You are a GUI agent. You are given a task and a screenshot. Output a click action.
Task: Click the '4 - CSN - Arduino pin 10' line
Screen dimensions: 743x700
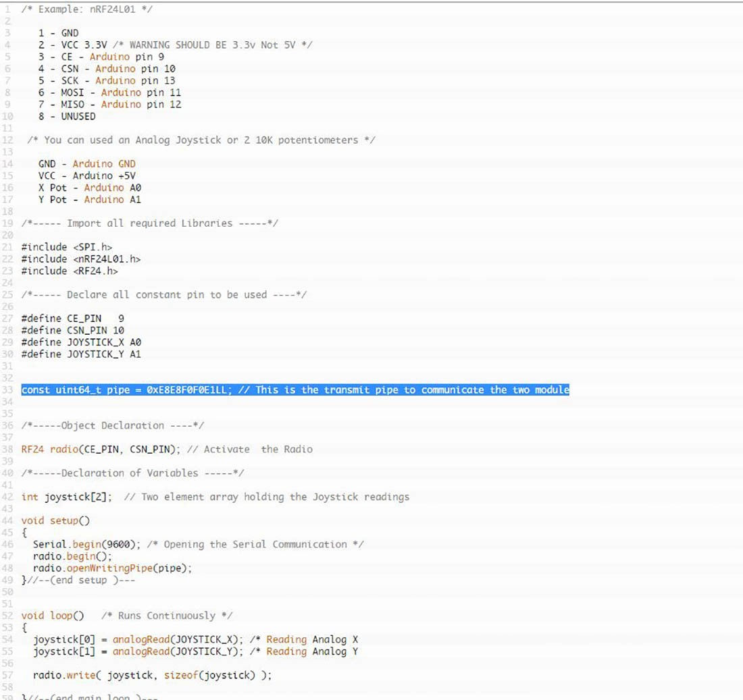(x=107, y=69)
